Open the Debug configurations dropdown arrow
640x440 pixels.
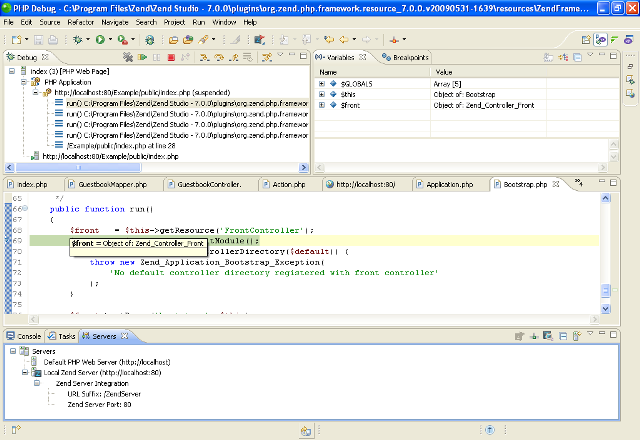click(88, 40)
